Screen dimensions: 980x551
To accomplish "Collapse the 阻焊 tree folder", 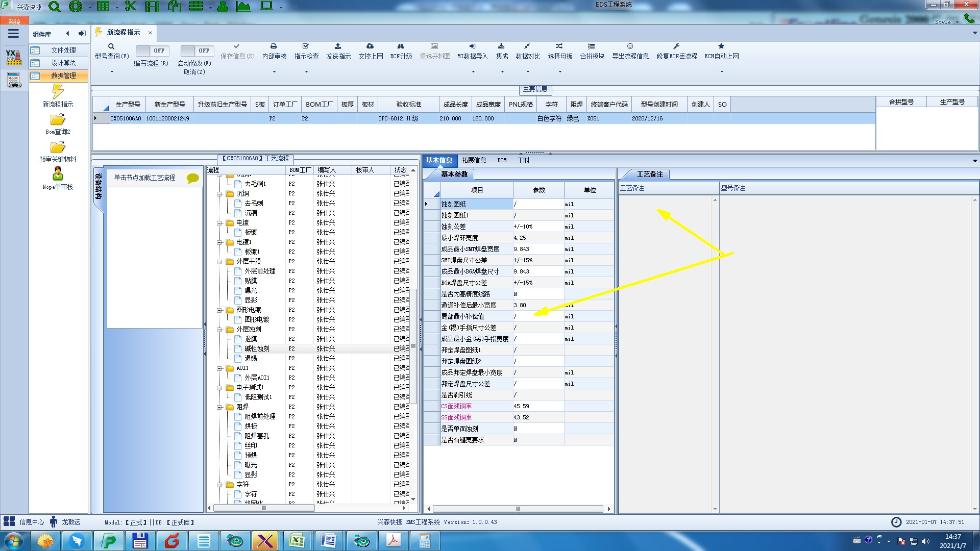I will 219,407.
